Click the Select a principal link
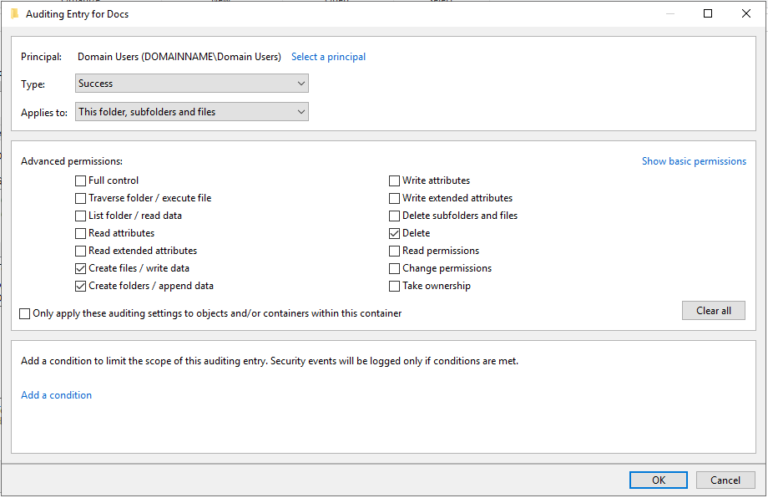 [x=328, y=57]
